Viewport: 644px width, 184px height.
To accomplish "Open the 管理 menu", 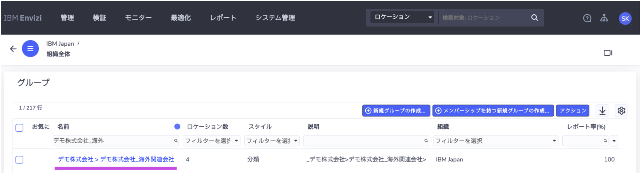I will click(67, 18).
